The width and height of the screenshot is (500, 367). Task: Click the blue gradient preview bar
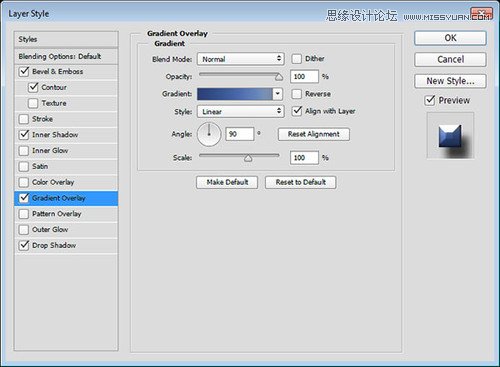[x=235, y=94]
